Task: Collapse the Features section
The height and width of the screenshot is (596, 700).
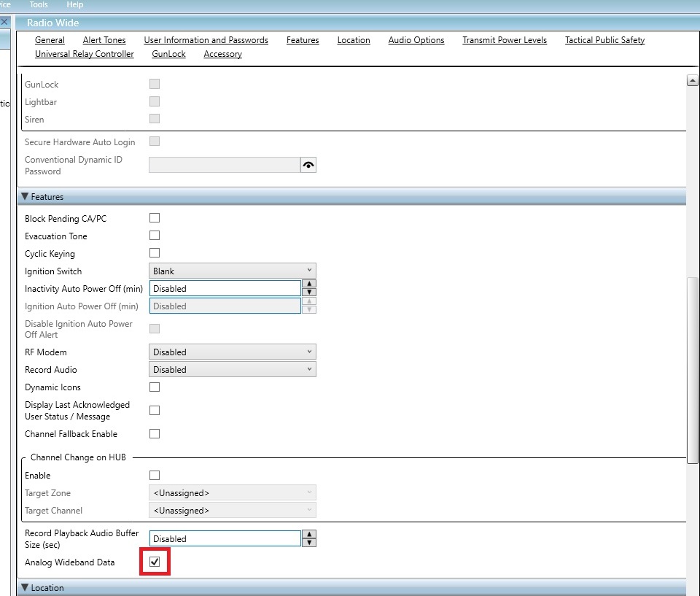Action: (26, 196)
